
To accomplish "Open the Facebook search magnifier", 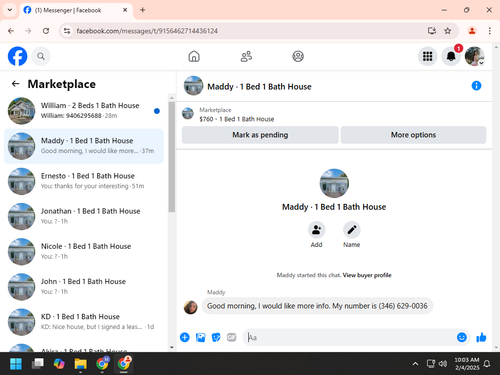I will [x=41, y=56].
